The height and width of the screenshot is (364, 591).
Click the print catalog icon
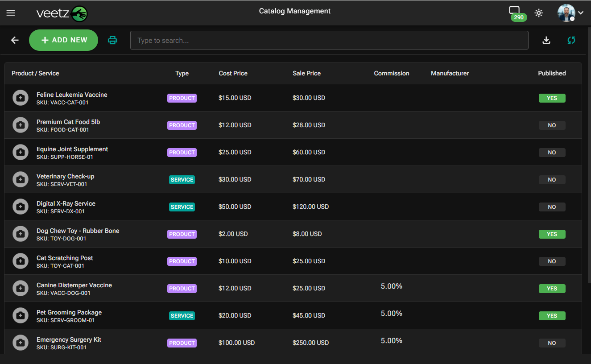click(112, 40)
